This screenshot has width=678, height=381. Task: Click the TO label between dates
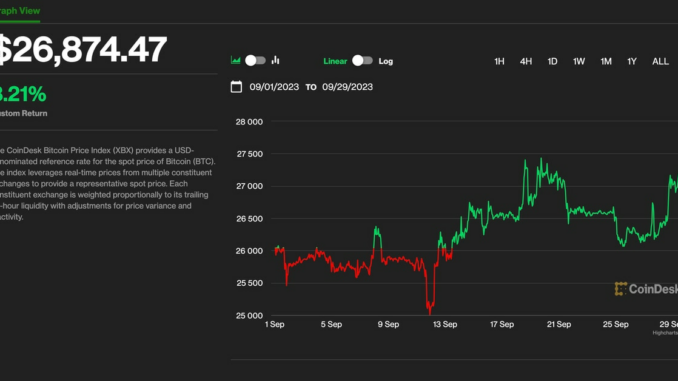[x=311, y=87]
